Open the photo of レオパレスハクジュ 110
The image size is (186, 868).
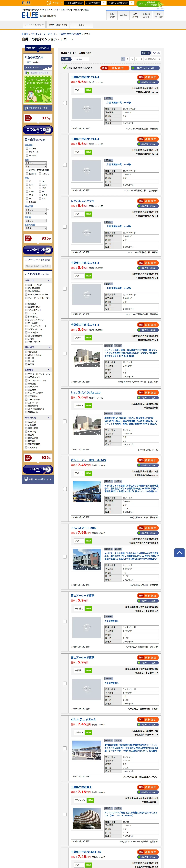87,424
